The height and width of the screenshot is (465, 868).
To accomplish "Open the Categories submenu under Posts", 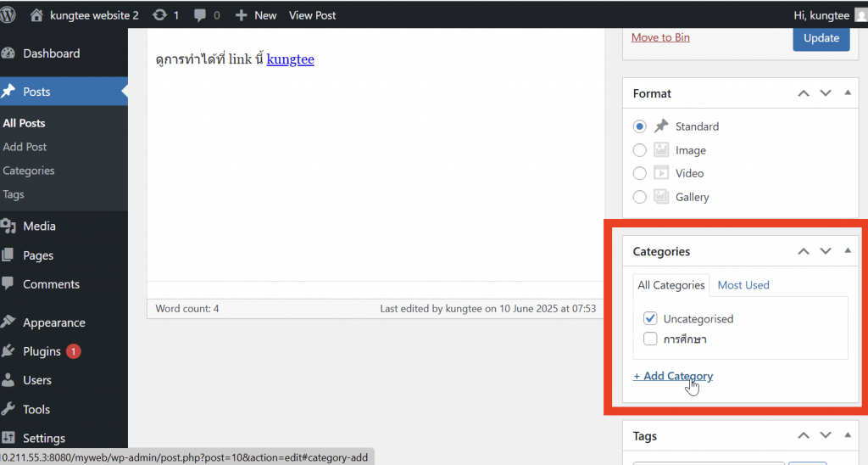I will (x=29, y=171).
